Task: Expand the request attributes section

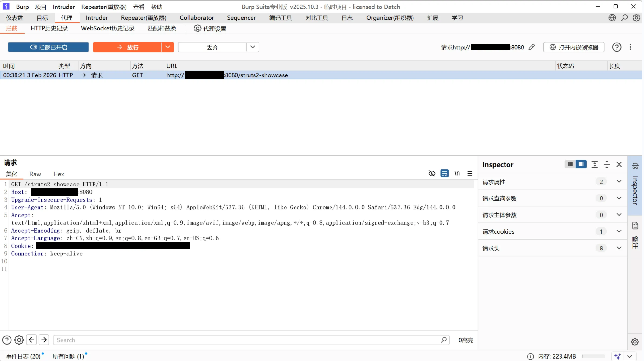Action: [x=553, y=182]
